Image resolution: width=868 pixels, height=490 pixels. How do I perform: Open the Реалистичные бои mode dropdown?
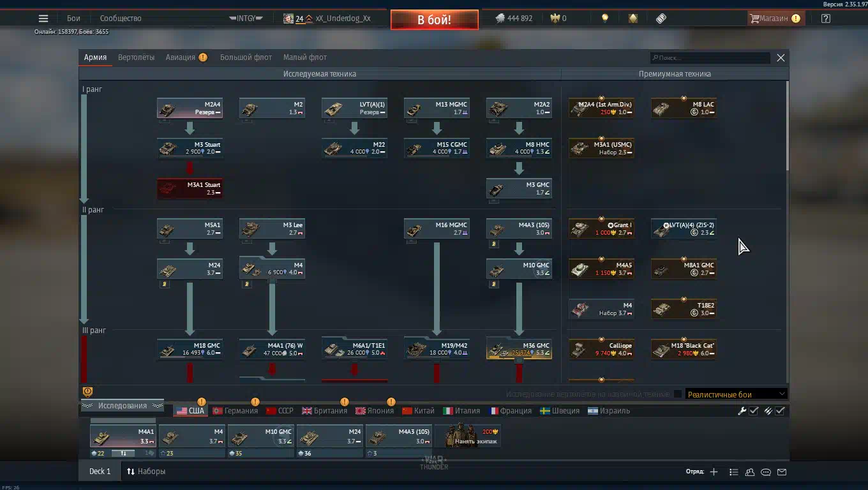736,394
